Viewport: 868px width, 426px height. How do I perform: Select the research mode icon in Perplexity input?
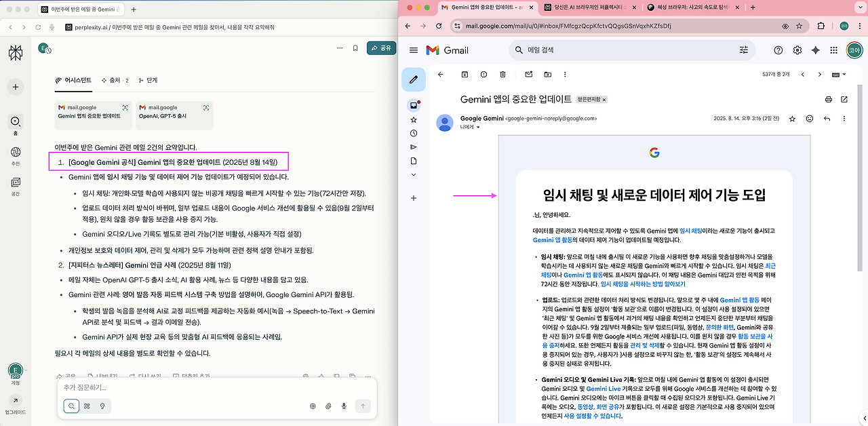[87, 406]
